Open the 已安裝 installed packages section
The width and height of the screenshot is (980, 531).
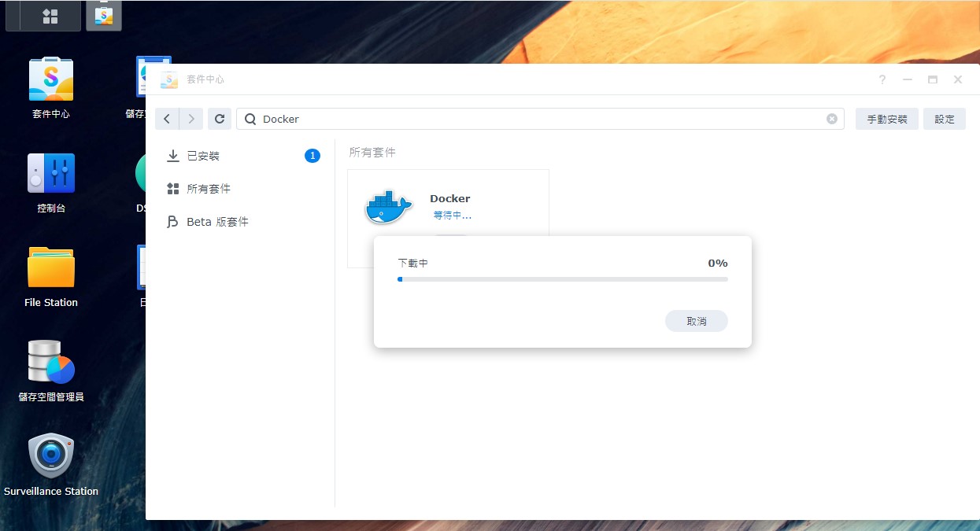(x=203, y=156)
